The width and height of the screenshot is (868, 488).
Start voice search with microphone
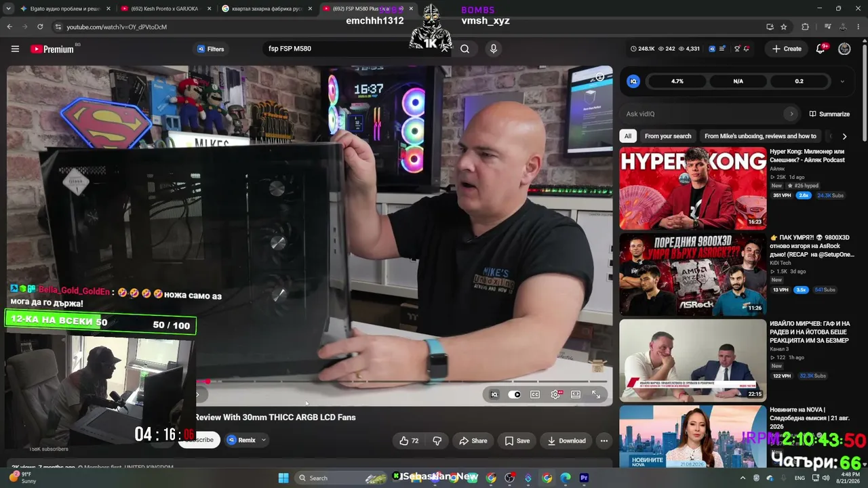tap(493, 49)
